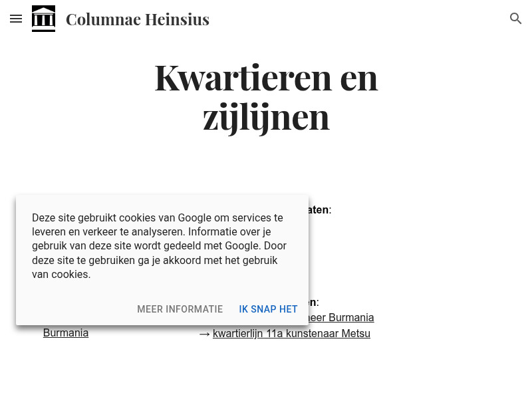Click the site emblem next to the title
Image resolution: width=532 pixels, height=399 pixels.
pos(43,19)
